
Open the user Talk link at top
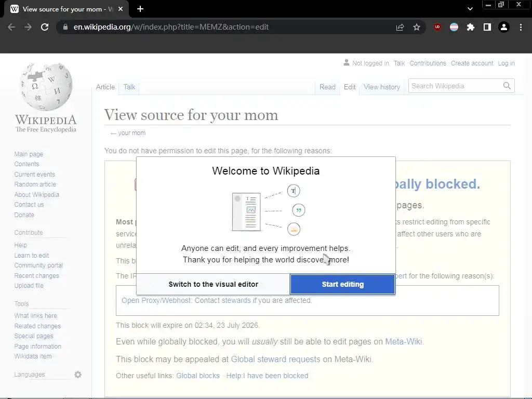(399, 63)
